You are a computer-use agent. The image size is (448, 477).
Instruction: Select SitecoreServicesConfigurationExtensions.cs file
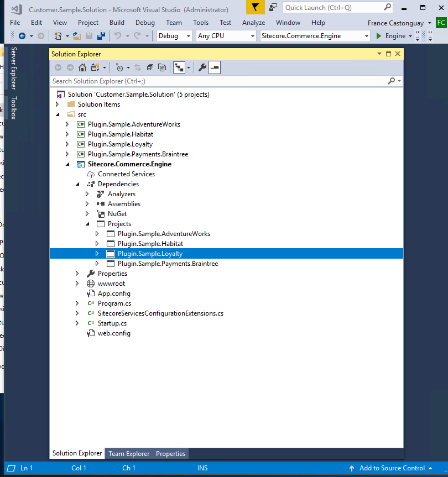[x=160, y=313]
